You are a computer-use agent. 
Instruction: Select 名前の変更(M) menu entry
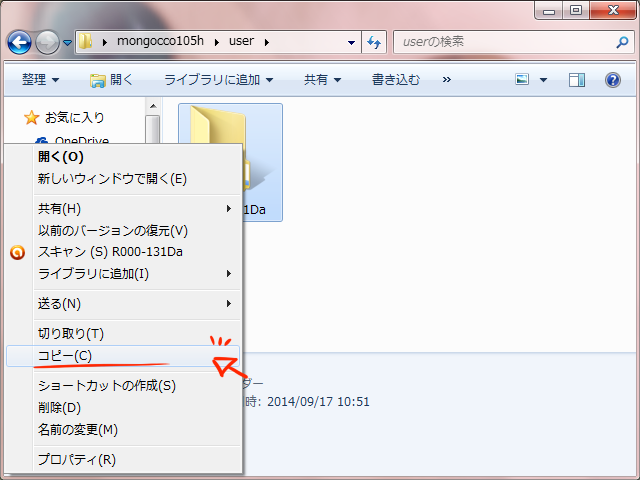[78, 430]
